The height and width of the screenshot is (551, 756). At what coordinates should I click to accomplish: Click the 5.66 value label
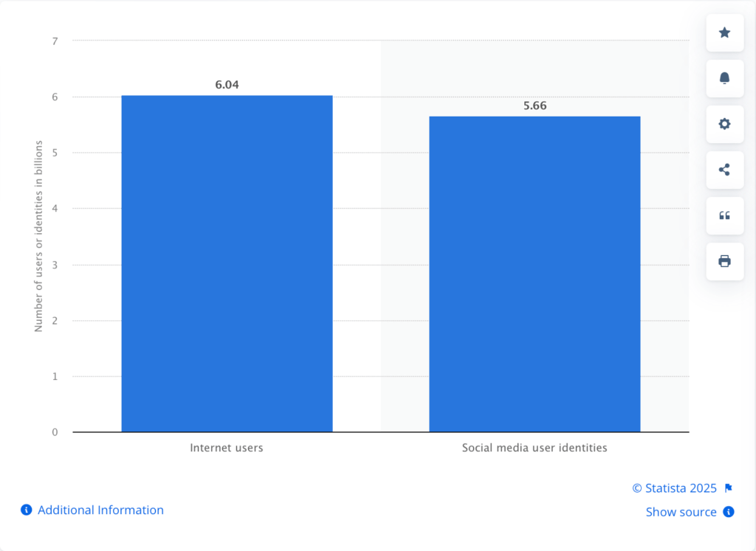[x=535, y=105]
